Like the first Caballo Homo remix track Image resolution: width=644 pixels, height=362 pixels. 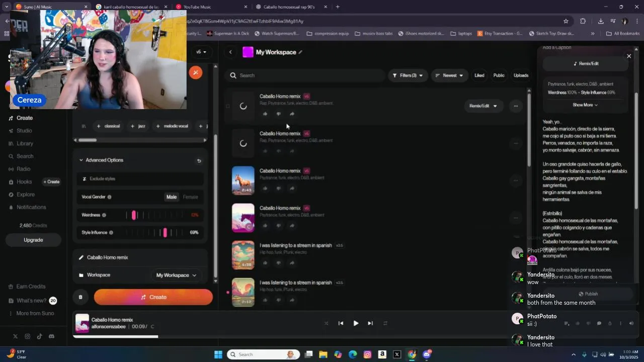[265, 114]
